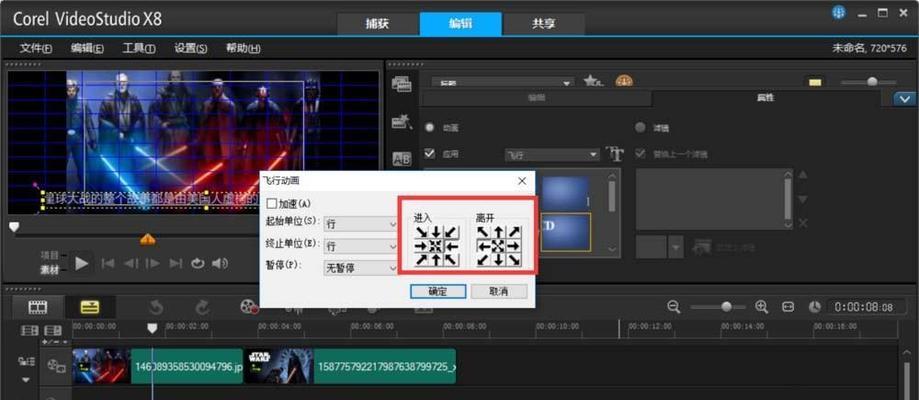
Task: Click the 取消 button
Action: coord(499,291)
